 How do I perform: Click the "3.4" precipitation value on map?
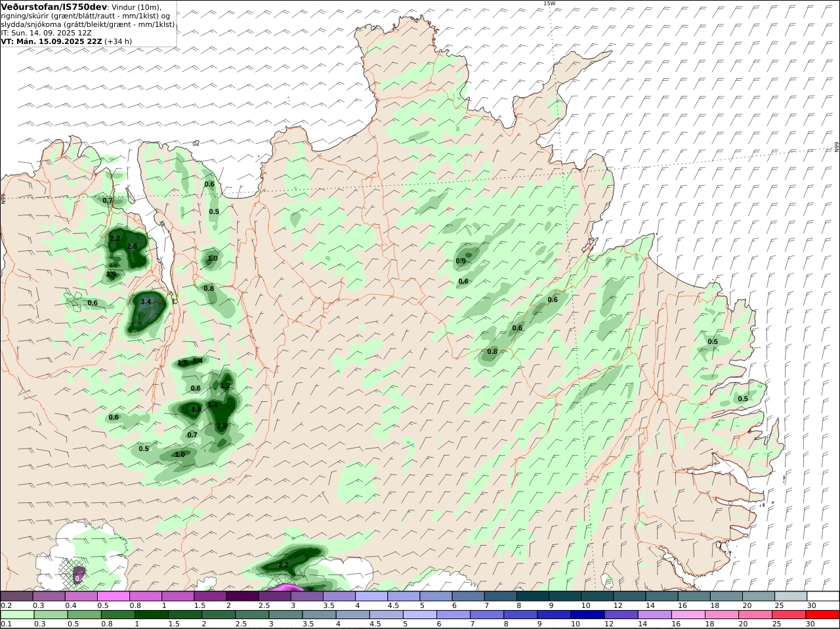[x=146, y=302]
